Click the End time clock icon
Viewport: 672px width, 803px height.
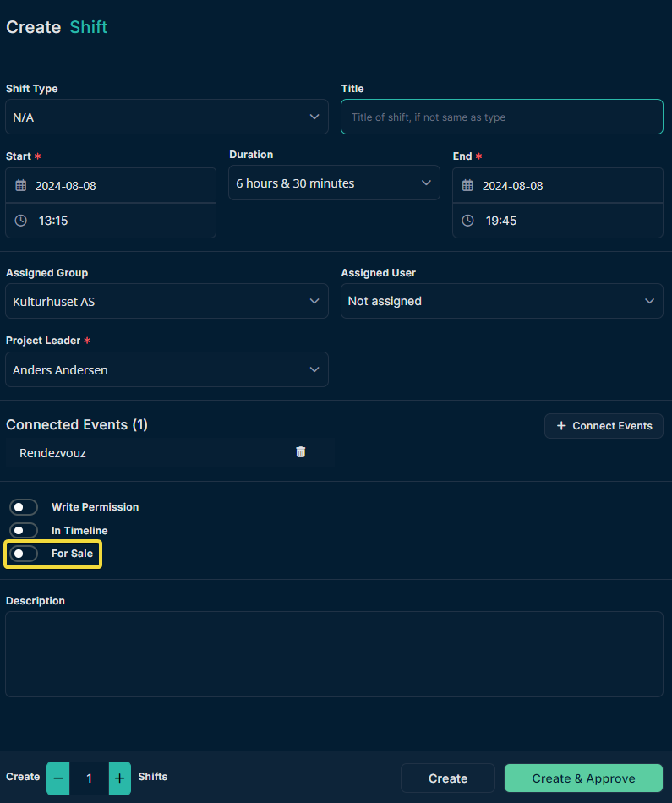click(x=467, y=221)
